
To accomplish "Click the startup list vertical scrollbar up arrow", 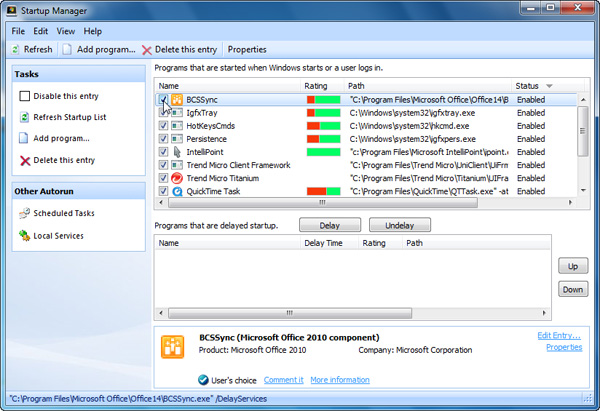I will click(x=583, y=99).
